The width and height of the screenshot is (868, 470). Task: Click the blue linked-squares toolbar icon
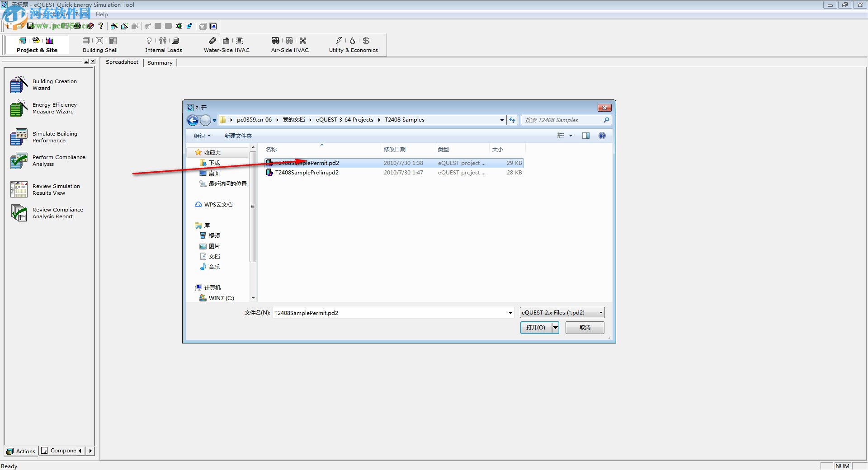tap(189, 26)
